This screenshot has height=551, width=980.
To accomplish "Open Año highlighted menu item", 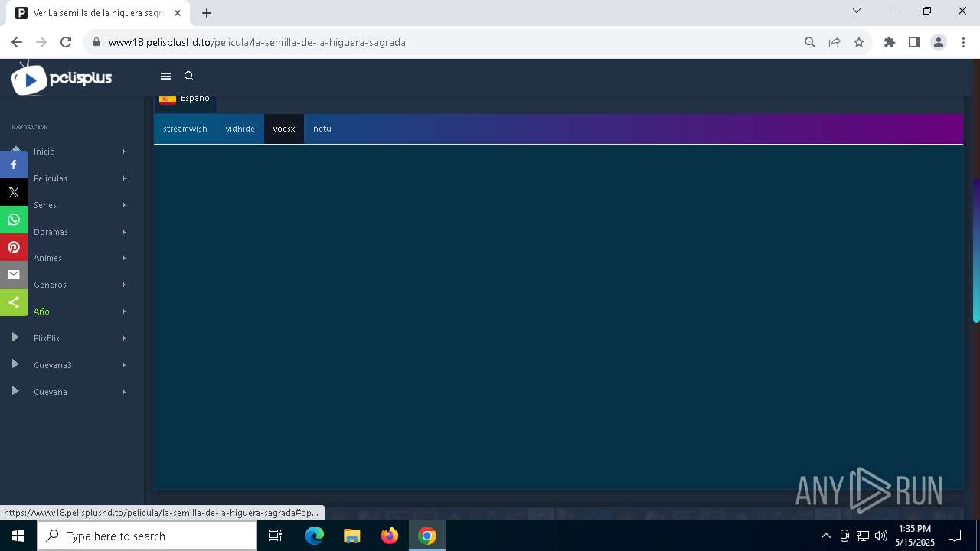I will tap(41, 311).
